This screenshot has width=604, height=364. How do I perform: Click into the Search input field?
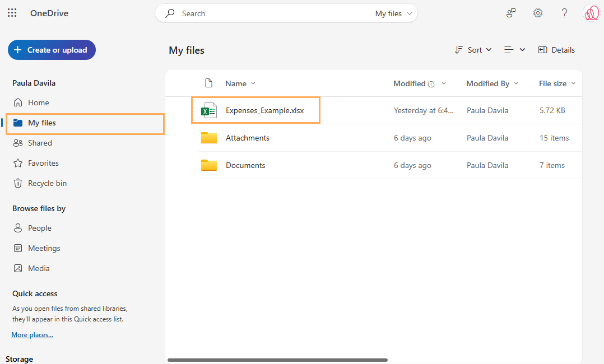pos(275,13)
